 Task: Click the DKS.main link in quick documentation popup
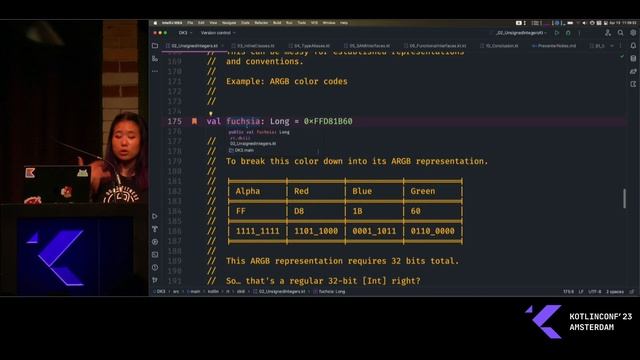point(244,150)
